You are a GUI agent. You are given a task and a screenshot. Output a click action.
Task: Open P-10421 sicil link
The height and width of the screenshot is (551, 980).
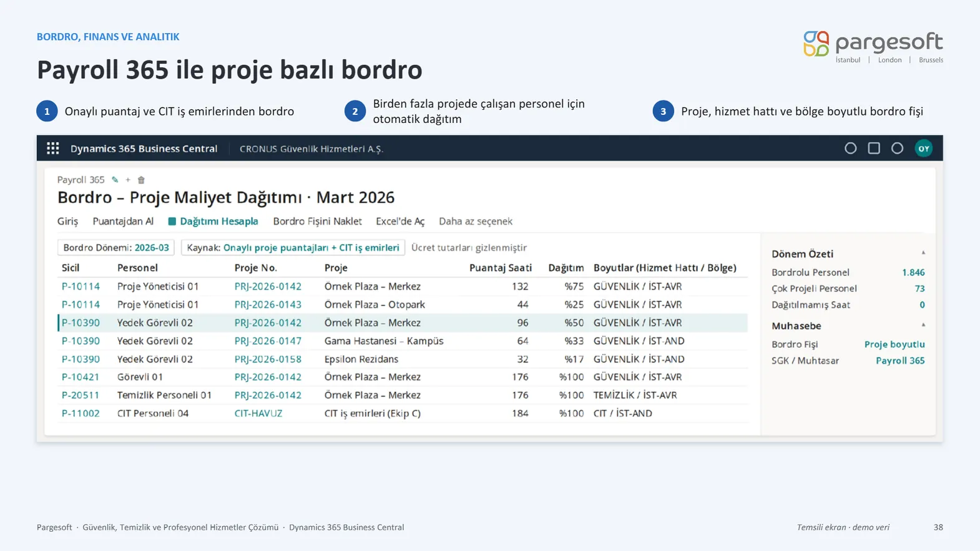click(81, 377)
